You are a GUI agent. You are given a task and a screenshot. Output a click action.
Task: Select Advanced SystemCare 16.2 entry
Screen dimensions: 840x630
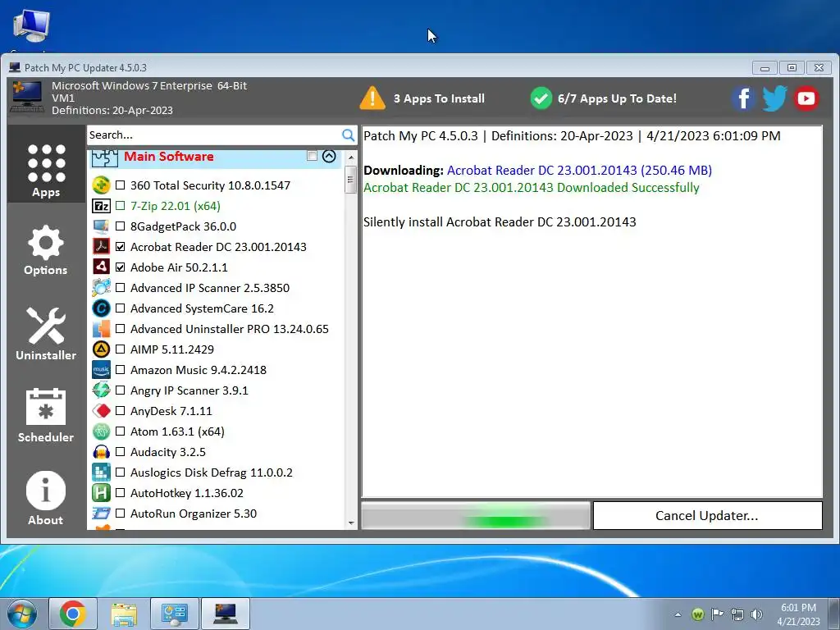click(x=202, y=308)
